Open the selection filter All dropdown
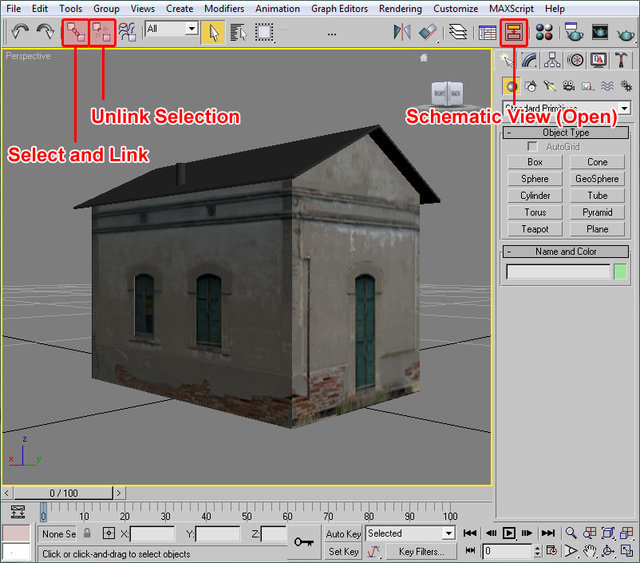This screenshot has width=640, height=563. (x=171, y=29)
